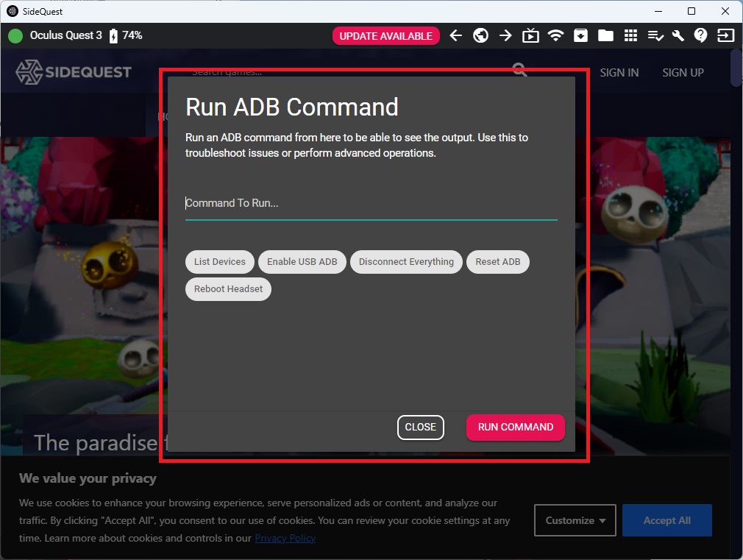
Task: Open the Privacy Policy link
Action: pyautogui.click(x=285, y=538)
